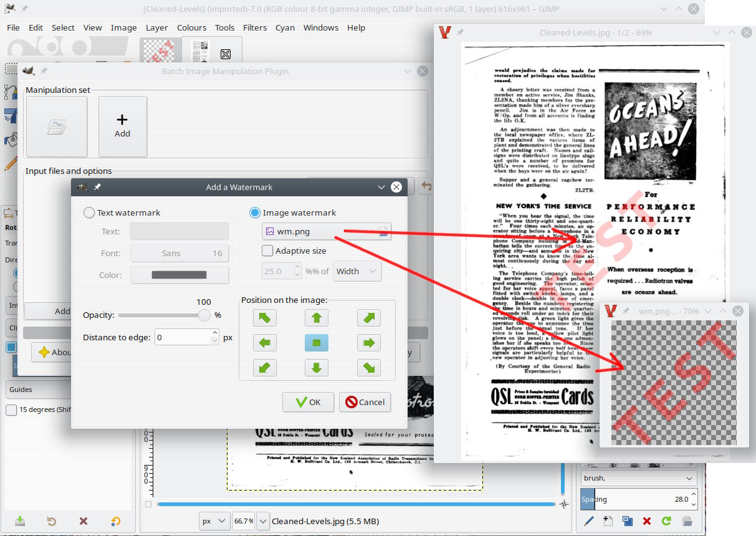Click OK in Add a Watermark dialog

[x=308, y=402]
